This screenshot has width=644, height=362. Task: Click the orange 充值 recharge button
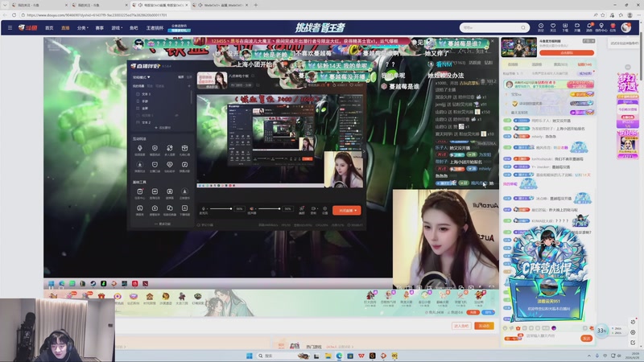473,312
